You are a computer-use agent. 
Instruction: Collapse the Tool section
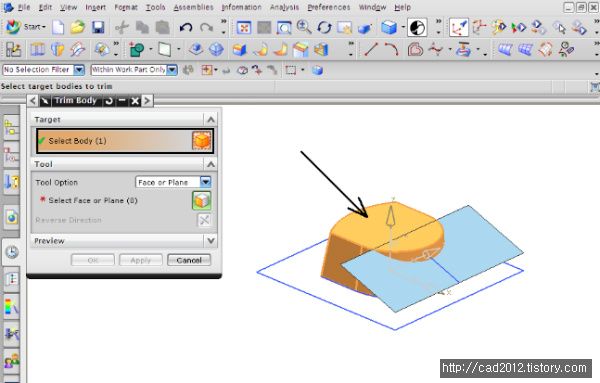pyautogui.click(x=211, y=164)
